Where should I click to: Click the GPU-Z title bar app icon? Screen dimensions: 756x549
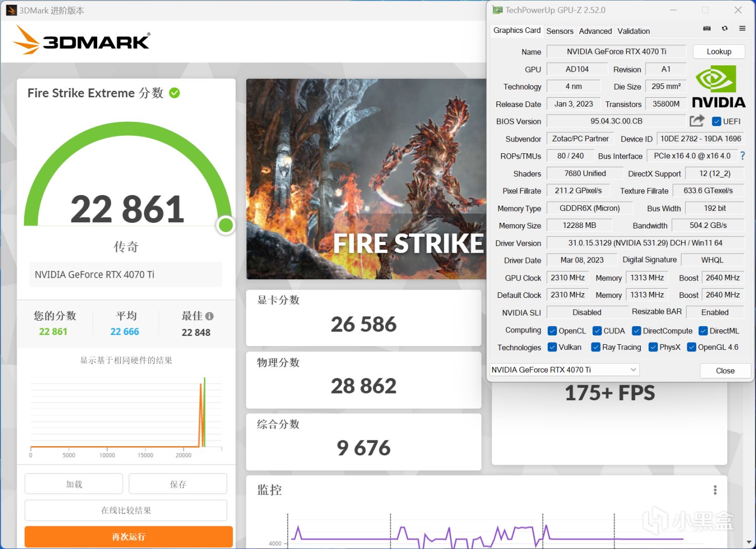[497, 10]
